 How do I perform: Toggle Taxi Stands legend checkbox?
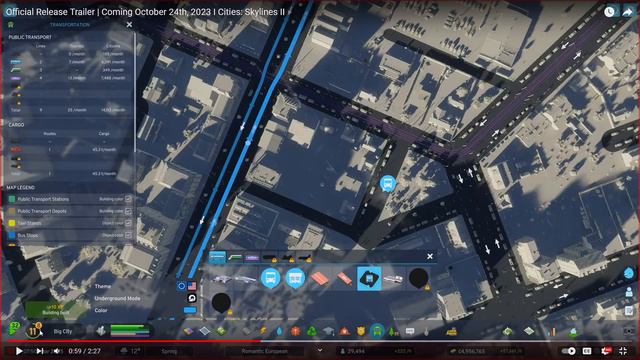point(128,223)
